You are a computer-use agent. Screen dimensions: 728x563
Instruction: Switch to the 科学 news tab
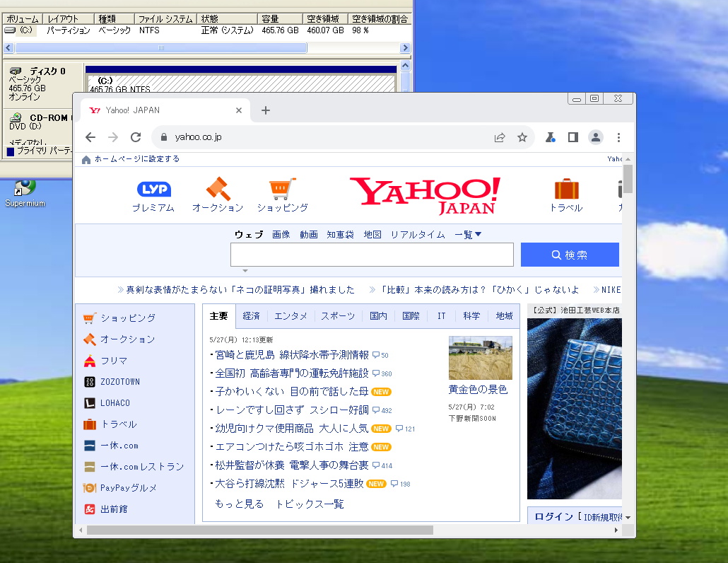[x=471, y=316]
